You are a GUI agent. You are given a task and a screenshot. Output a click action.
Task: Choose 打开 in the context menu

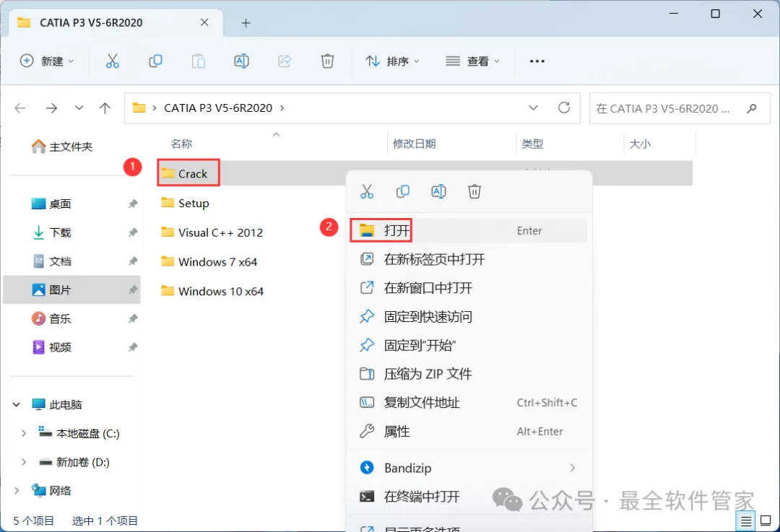[x=469, y=231]
